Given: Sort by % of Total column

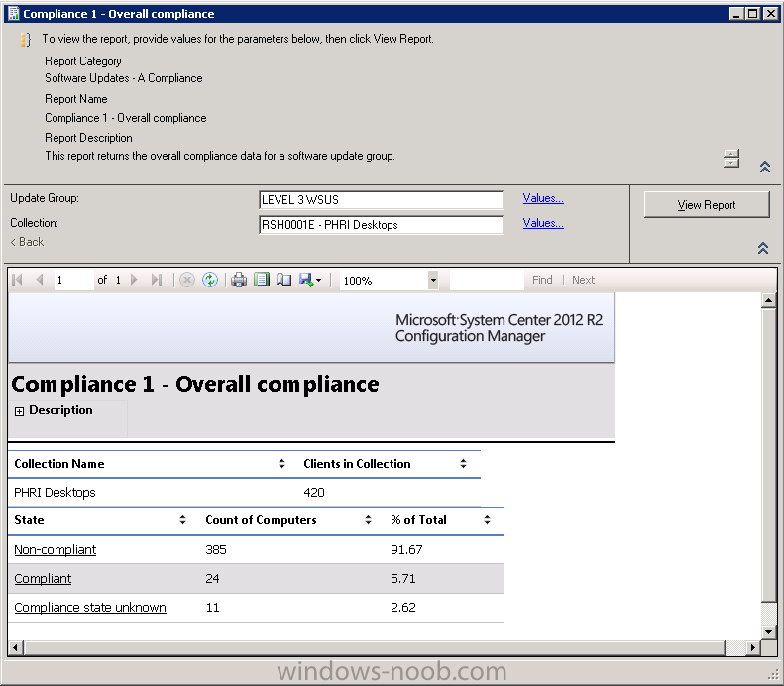Looking at the screenshot, I should tap(487, 520).
